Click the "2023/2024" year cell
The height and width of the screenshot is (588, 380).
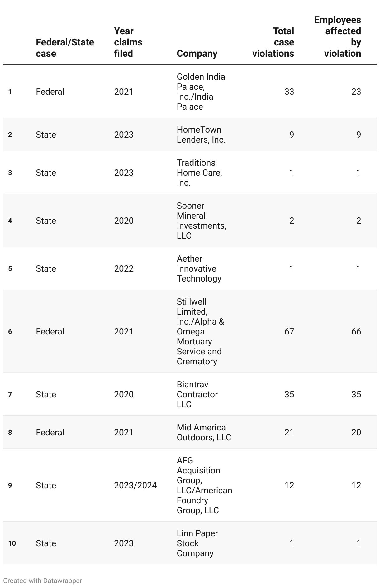[135, 485]
